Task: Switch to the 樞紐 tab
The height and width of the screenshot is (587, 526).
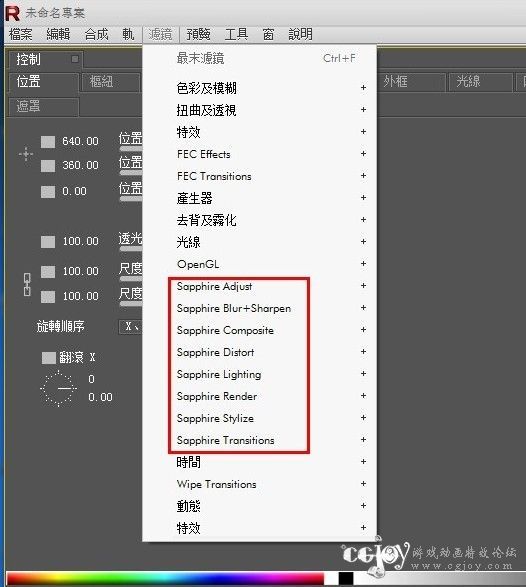Action: click(111, 82)
